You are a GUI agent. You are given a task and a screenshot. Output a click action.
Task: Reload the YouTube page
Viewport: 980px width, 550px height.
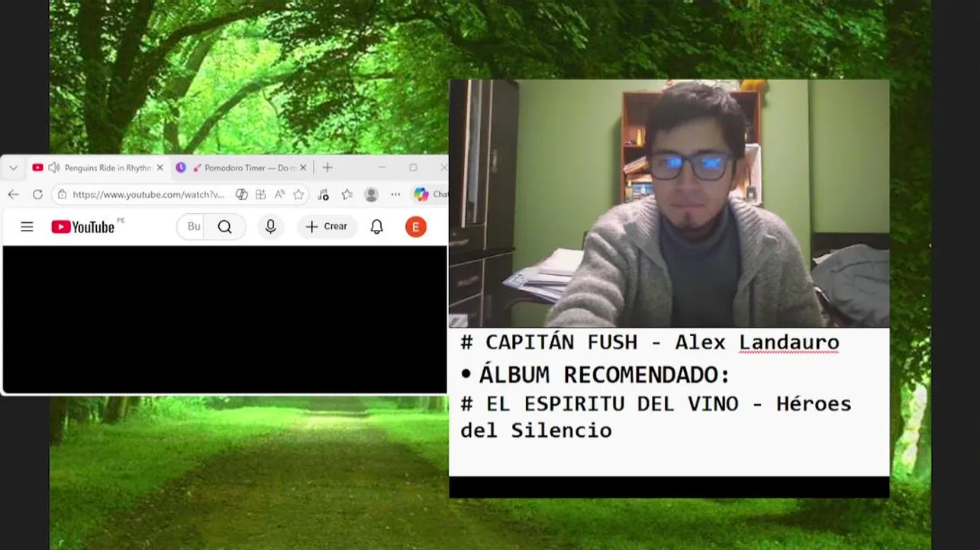tap(37, 195)
